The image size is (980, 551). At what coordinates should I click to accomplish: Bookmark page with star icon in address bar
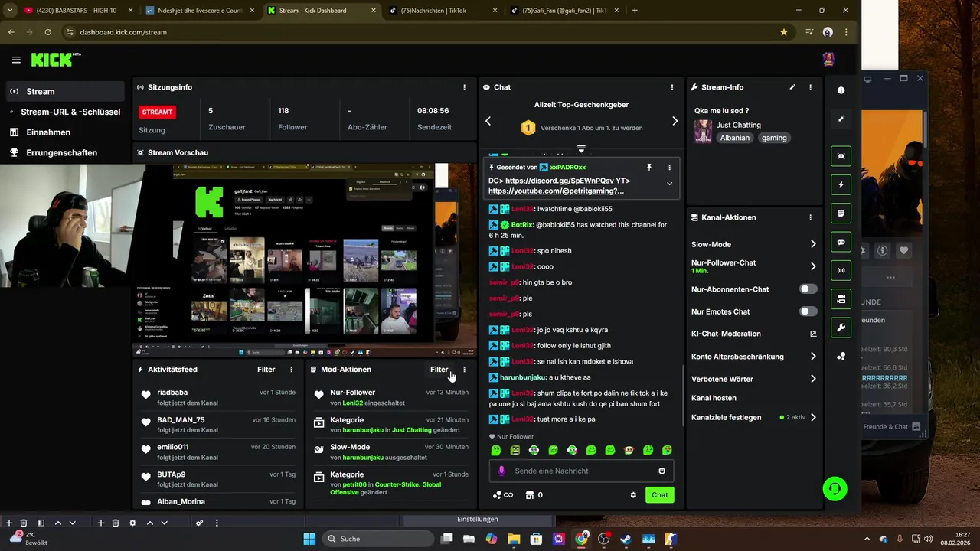click(783, 32)
